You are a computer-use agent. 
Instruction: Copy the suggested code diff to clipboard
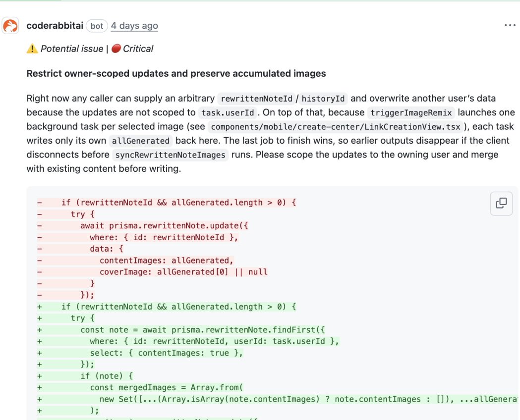(x=501, y=203)
